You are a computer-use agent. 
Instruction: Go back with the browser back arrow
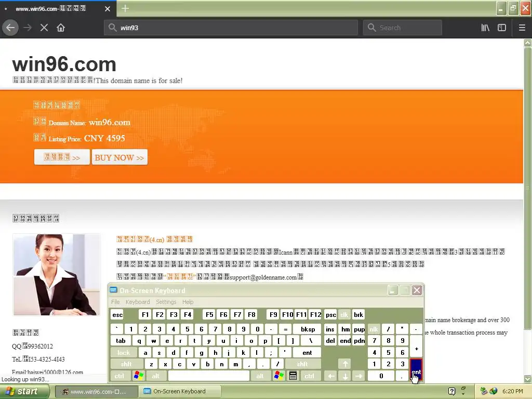point(10,28)
